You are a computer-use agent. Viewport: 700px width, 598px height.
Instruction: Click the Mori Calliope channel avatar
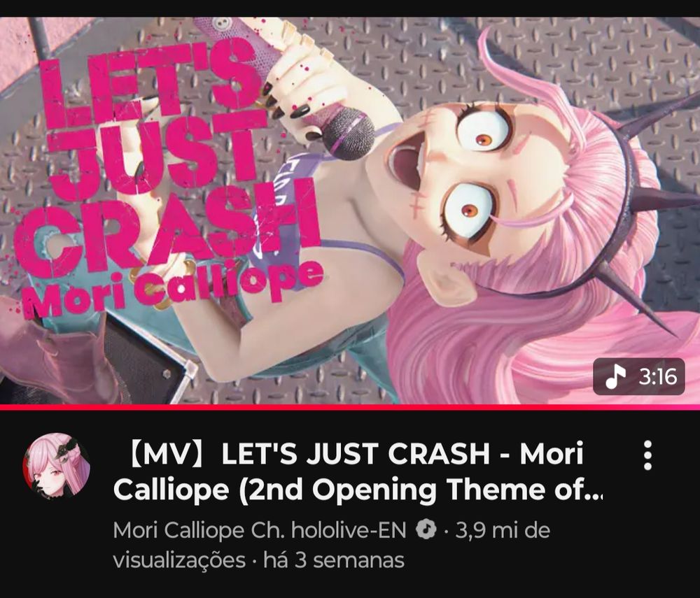tap(57, 466)
